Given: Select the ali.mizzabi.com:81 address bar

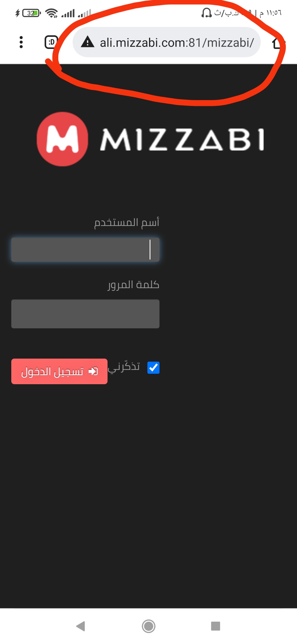Looking at the screenshot, I should 167,42.
